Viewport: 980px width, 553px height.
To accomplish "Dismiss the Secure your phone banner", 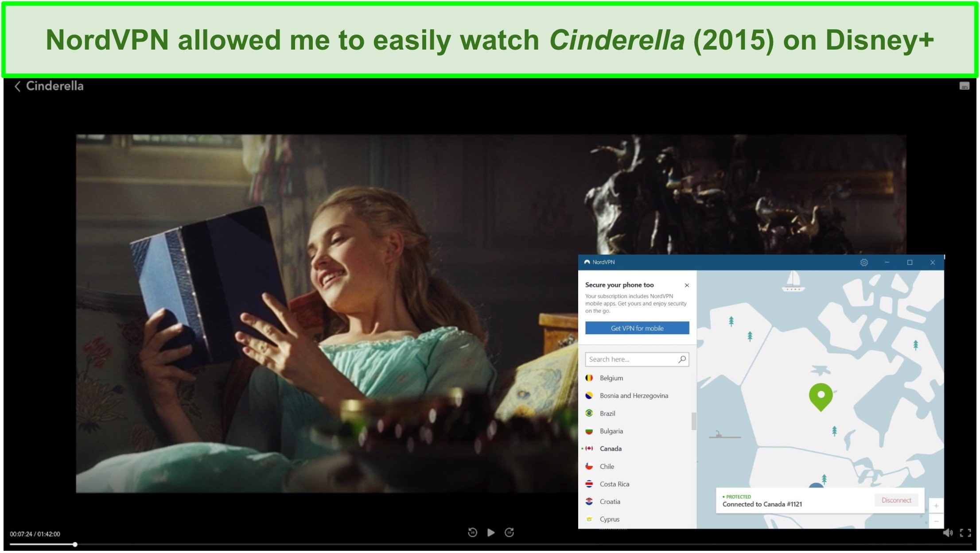I will coord(687,286).
